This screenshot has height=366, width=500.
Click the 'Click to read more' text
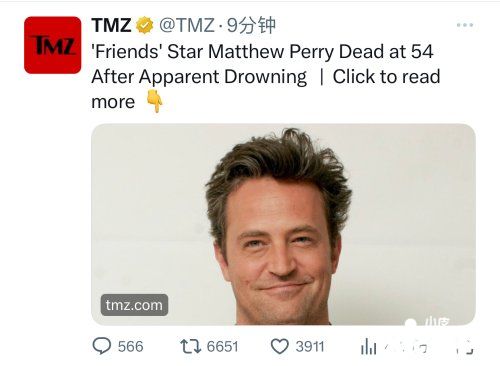[x=266, y=89]
